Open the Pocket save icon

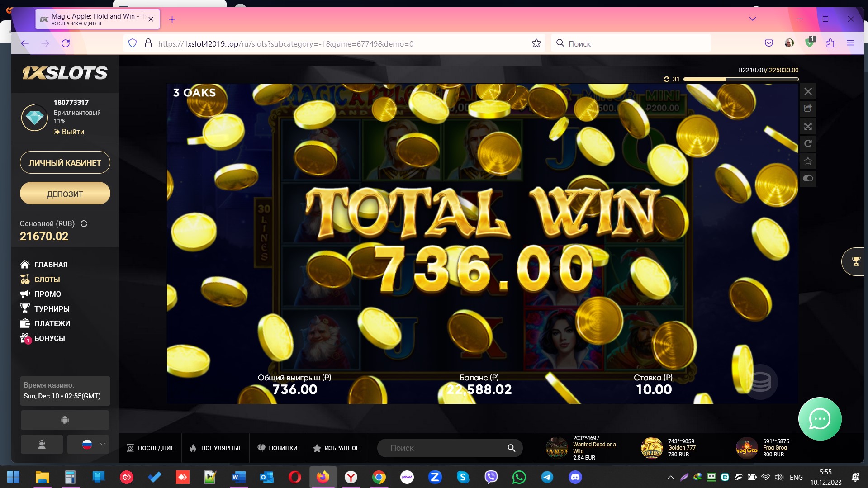tap(768, 43)
